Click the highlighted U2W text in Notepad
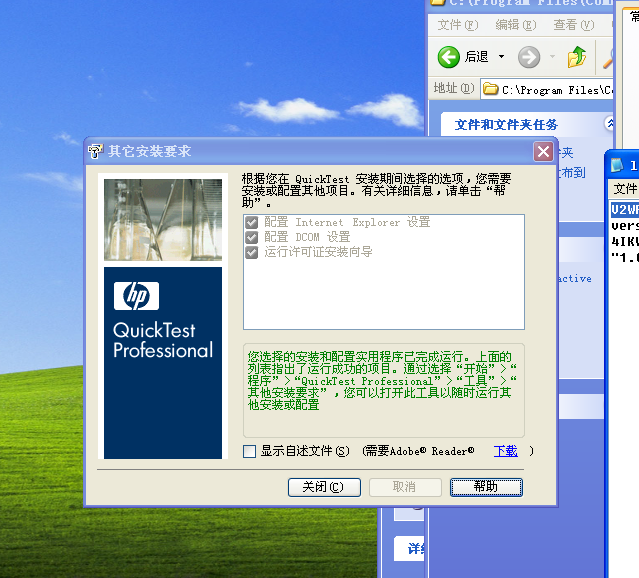 [624, 210]
